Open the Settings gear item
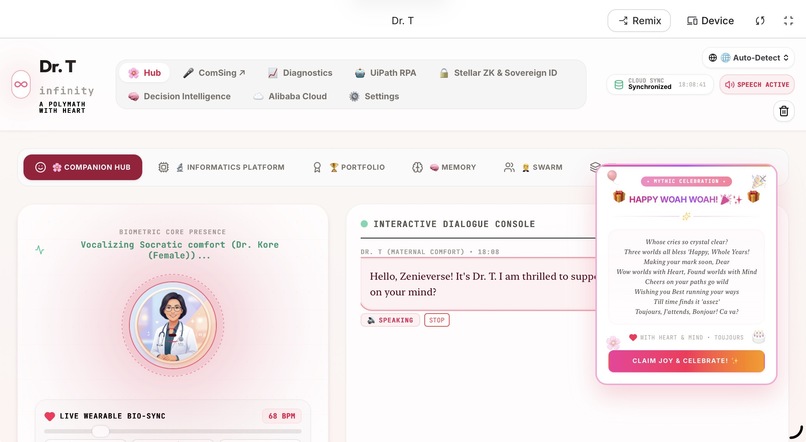806x442 pixels. pos(374,96)
